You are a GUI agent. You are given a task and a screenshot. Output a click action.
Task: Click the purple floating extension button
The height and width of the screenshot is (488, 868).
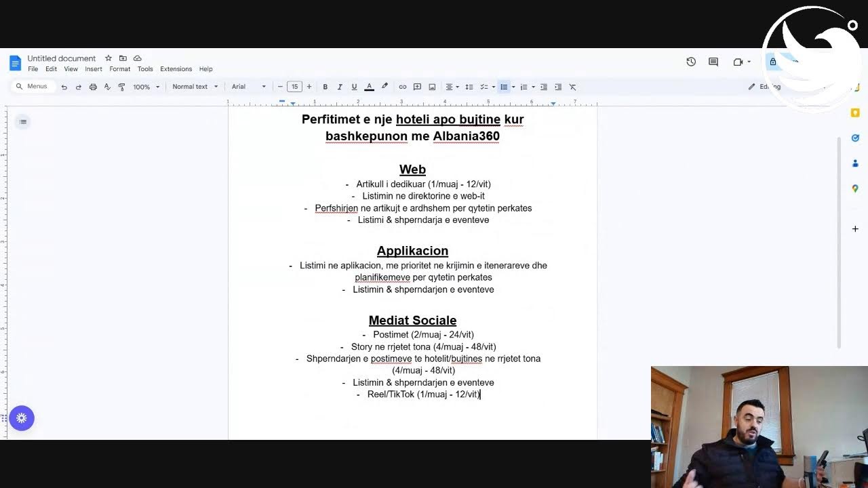click(x=22, y=418)
